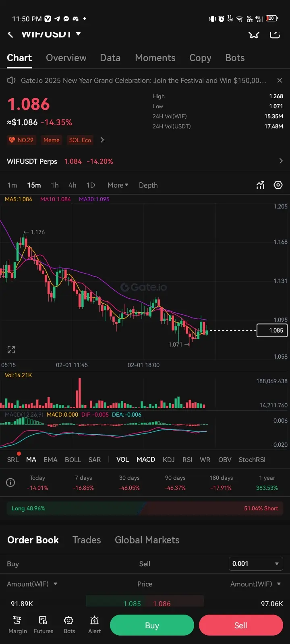Toggle the MACD sub-indicator

pos(146,460)
